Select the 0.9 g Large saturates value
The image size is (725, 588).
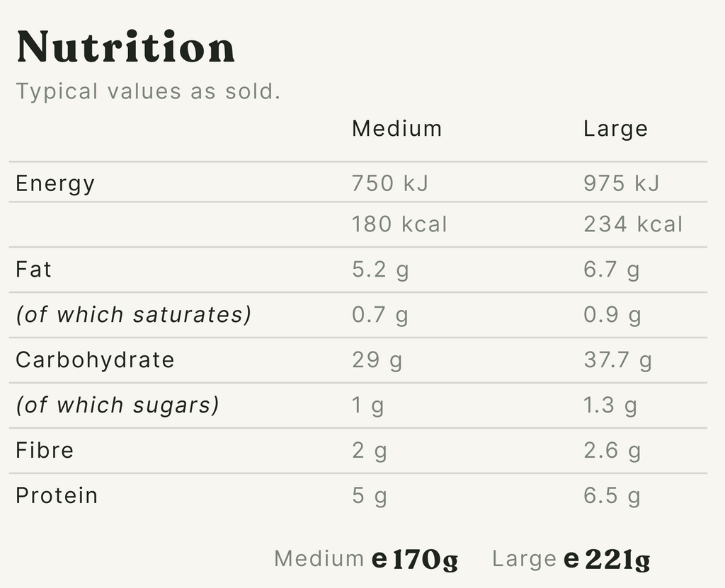pyautogui.click(x=612, y=315)
